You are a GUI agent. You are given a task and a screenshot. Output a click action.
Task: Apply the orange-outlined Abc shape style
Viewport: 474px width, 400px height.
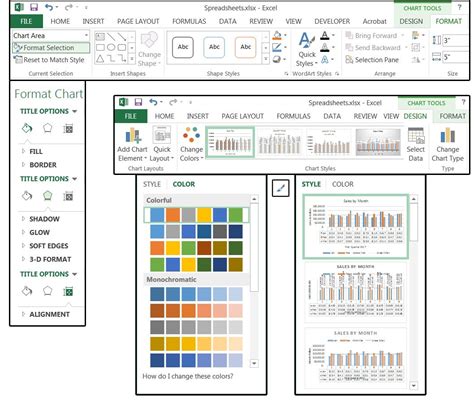(245, 47)
